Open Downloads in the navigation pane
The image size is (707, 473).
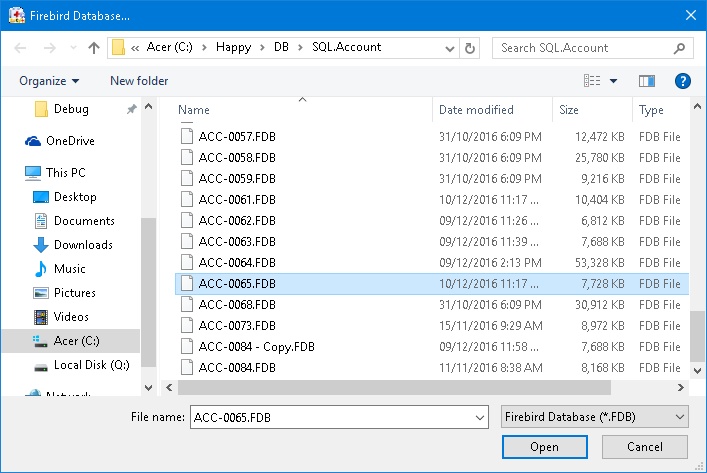73,245
